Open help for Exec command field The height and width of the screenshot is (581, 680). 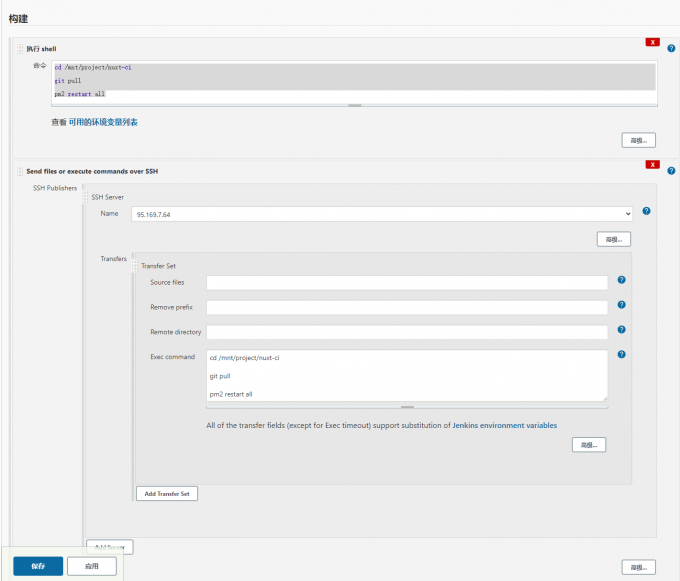point(621,354)
